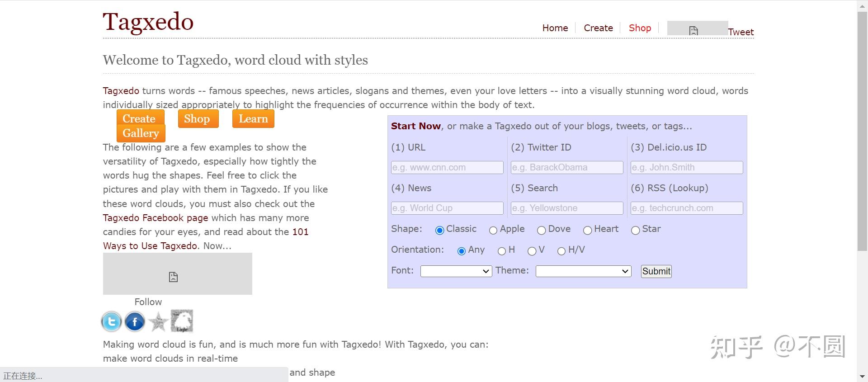Screen dimensions: 868x382
Task: Click the Facebook follow icon
Action: [135, 321]
